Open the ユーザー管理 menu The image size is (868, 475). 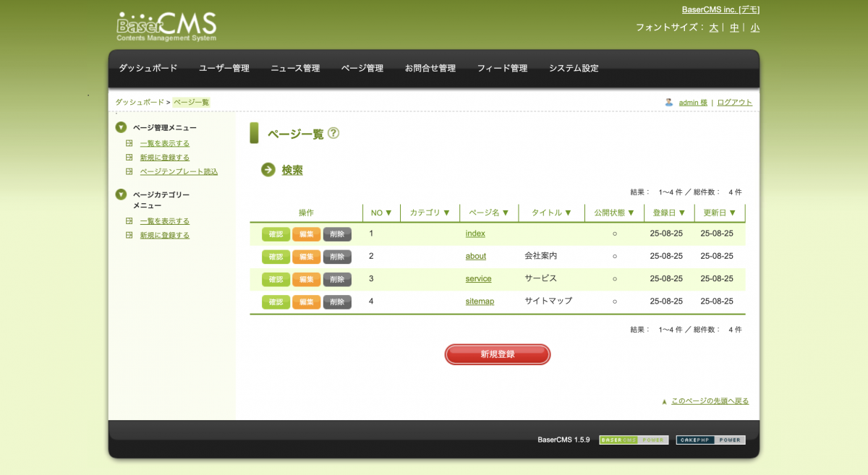coord(224,69)
